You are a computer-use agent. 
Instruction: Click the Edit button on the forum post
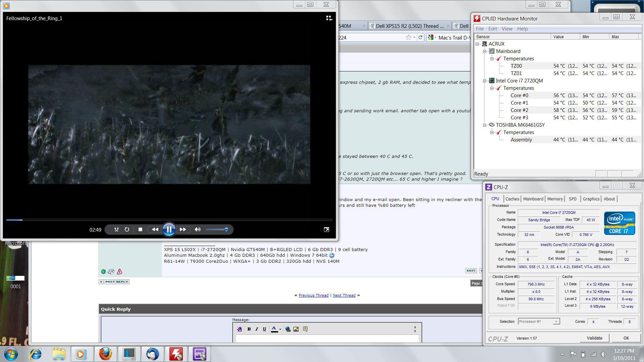(471, 270)
